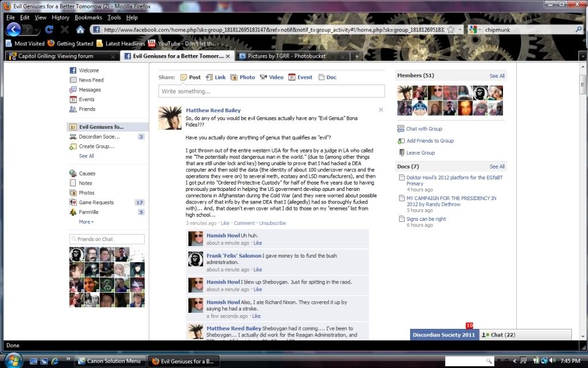588x368 pixels.
Task: Click the Stop loading X icon in the navigation bar
Action: [64, 29]
